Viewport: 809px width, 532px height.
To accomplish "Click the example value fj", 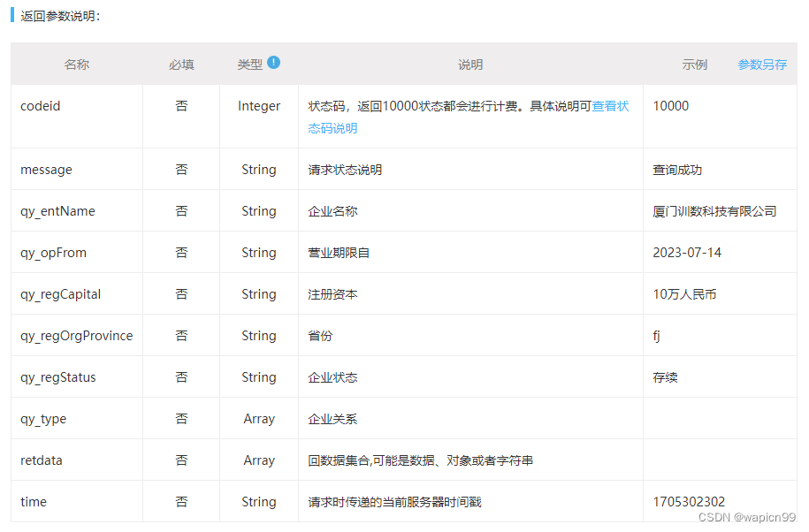I will (656, 336).
